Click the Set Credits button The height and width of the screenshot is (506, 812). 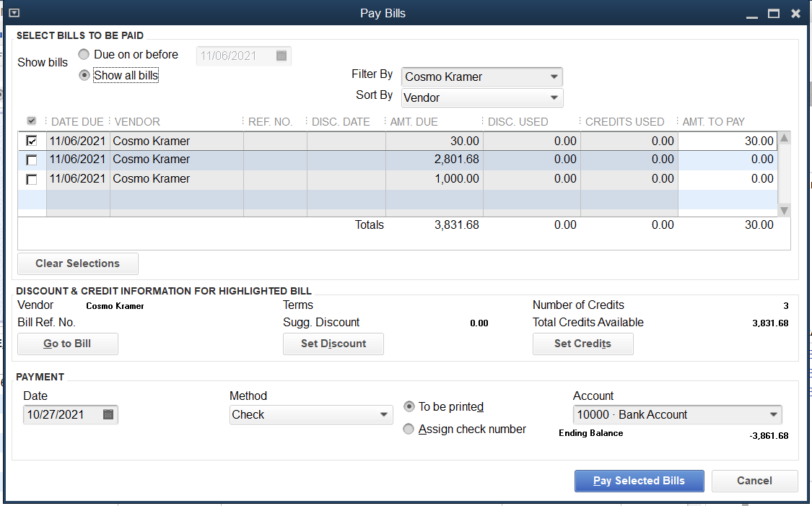tap(583, 344)
